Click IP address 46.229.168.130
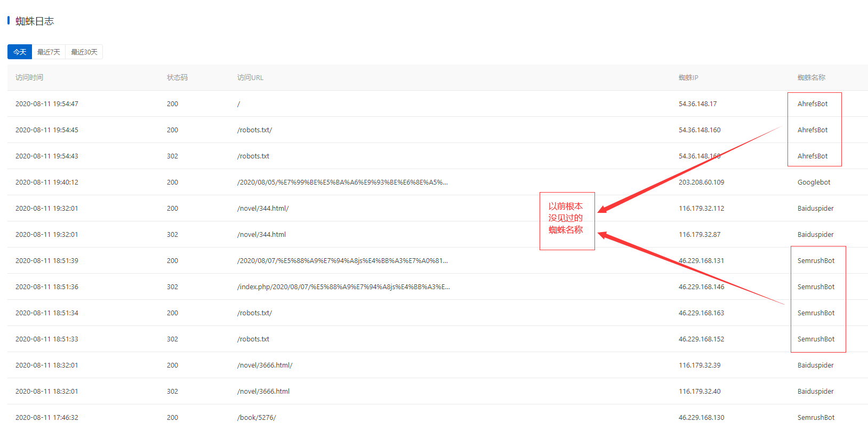 (701, 417)
